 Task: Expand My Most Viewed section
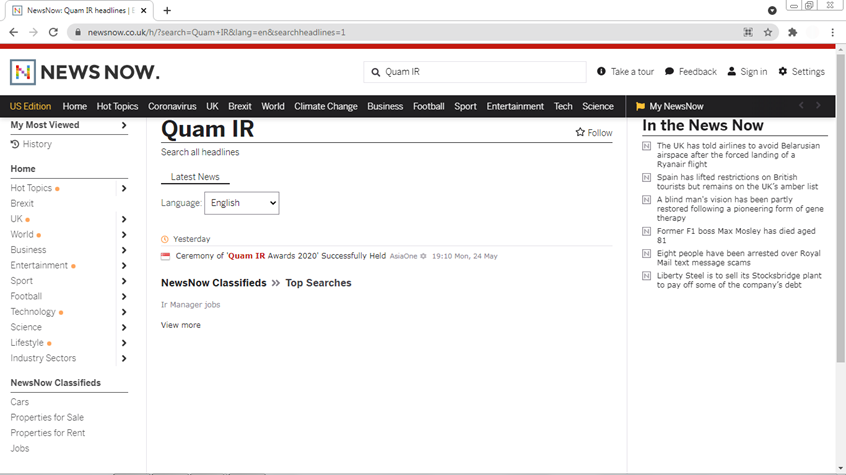pyautogui.click(x=124, y=125)
